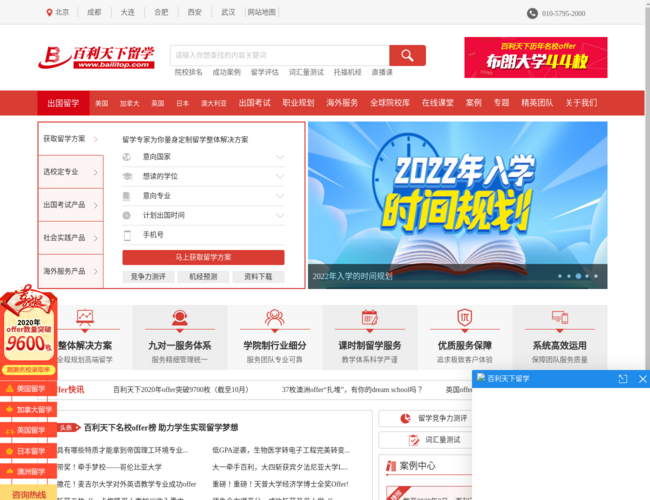Viewport: 650px width, 500px height.
Task: Click the 手机号 phone number field
Action: coord(203,235)
